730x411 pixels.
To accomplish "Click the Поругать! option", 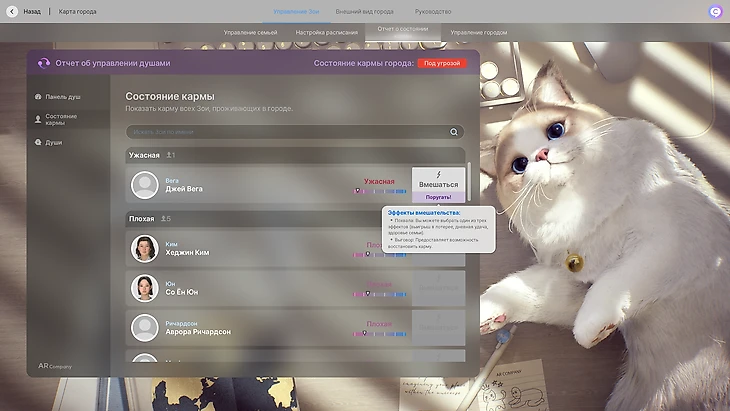I will (438, 197).
